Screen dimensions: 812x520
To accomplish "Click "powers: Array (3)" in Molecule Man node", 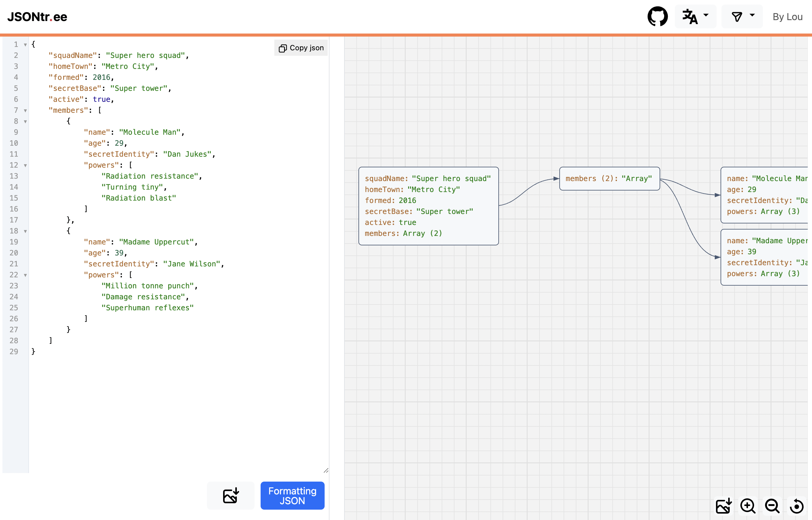I will click(763, 212).
